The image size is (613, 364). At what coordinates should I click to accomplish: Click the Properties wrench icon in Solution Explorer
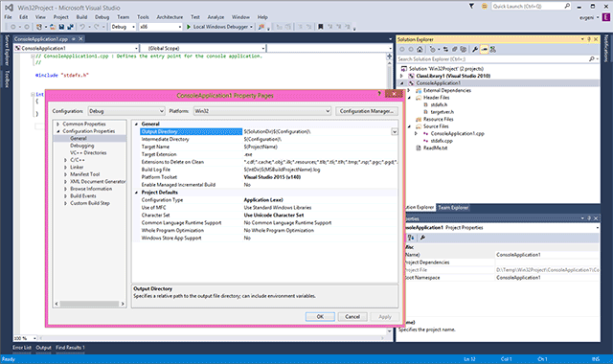pyautogui.click(x=475, y=49)
